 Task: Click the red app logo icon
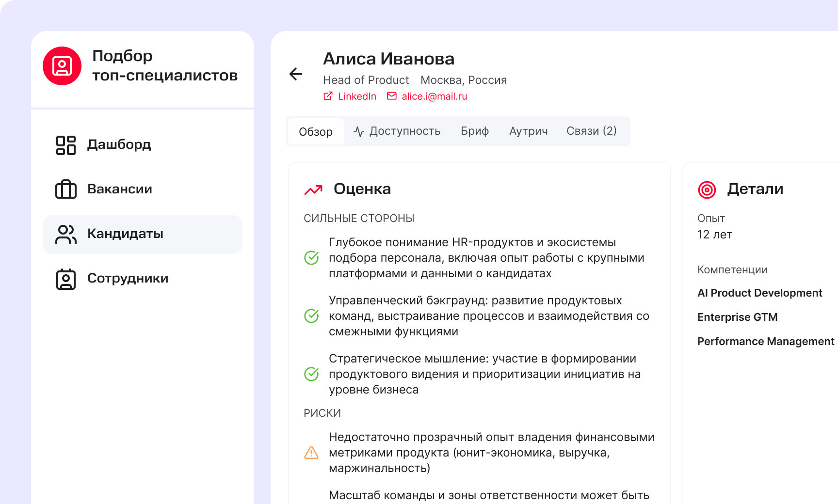[62, 66]
